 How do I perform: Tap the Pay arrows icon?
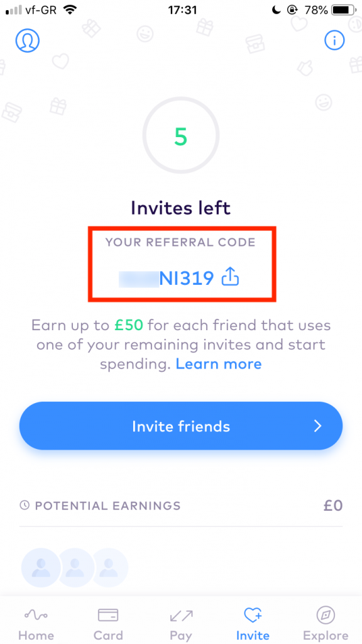(x=180, y=615)
